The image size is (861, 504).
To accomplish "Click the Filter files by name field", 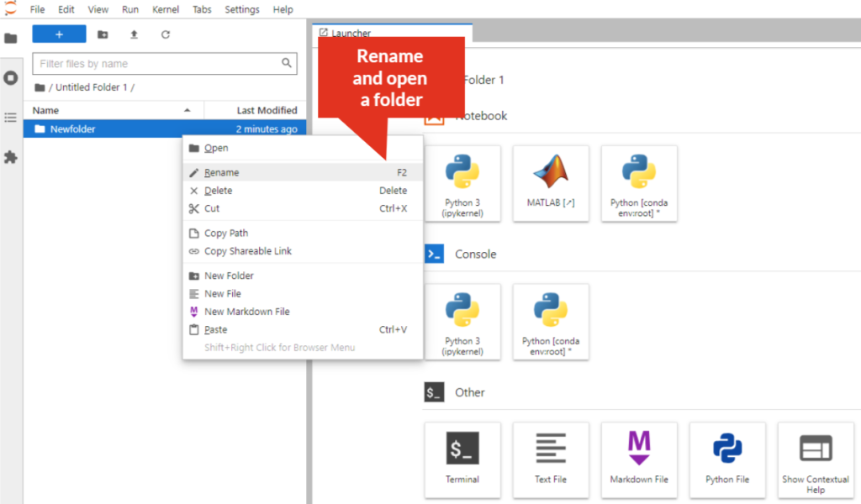I will (x=165, y=64).
